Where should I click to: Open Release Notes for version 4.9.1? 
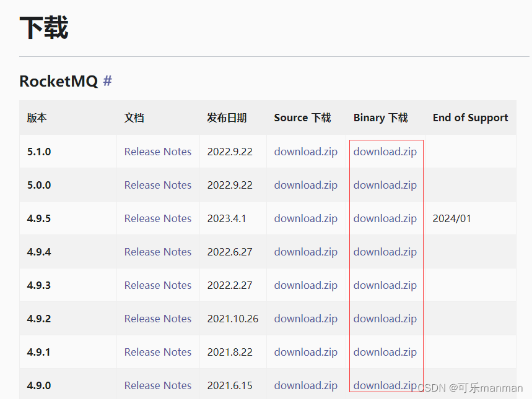tap(157, 352)
